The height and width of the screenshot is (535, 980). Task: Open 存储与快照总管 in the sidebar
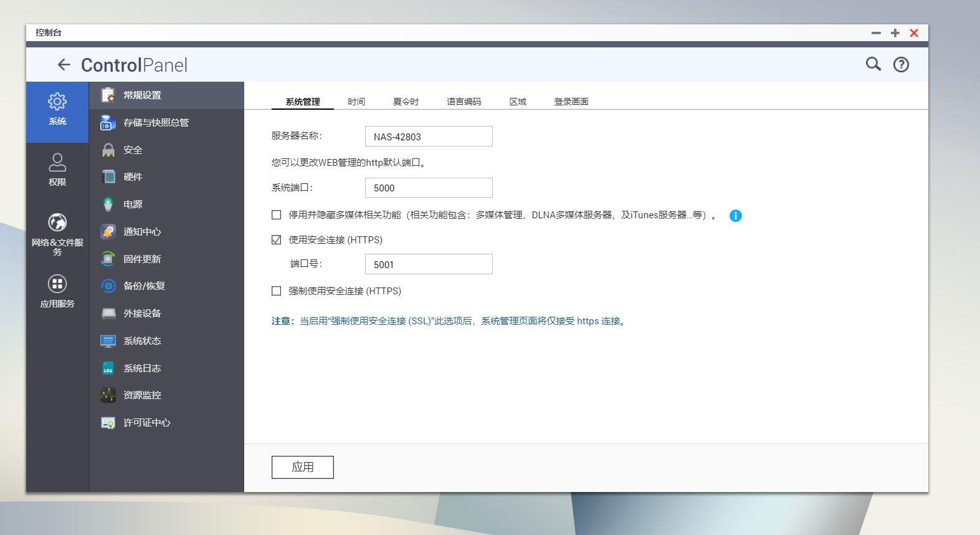(x=156, y=123)
